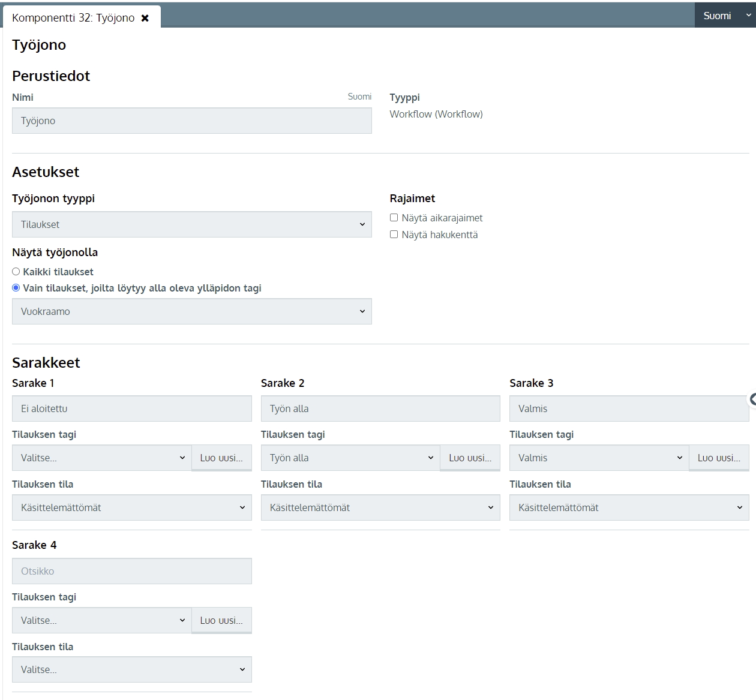
Task: Click Luo uusi button in Sarake 2
Action: pyautogui.click(x=470, y=458)
